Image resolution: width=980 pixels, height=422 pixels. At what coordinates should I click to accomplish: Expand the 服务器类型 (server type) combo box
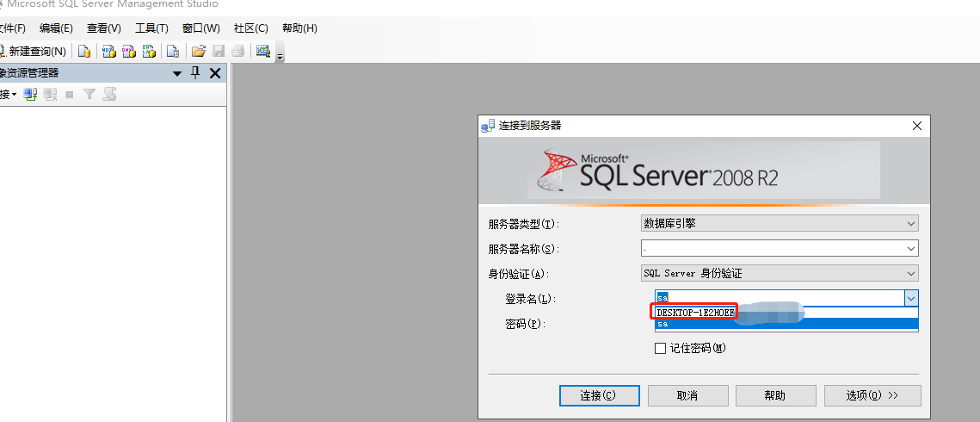780,223
